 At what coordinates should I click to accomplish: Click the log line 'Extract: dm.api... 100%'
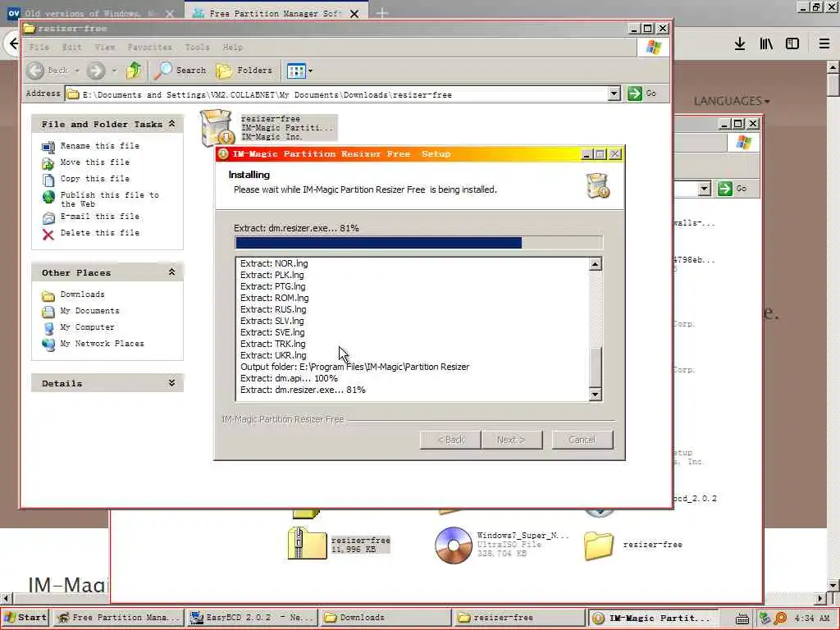point(289,378)
